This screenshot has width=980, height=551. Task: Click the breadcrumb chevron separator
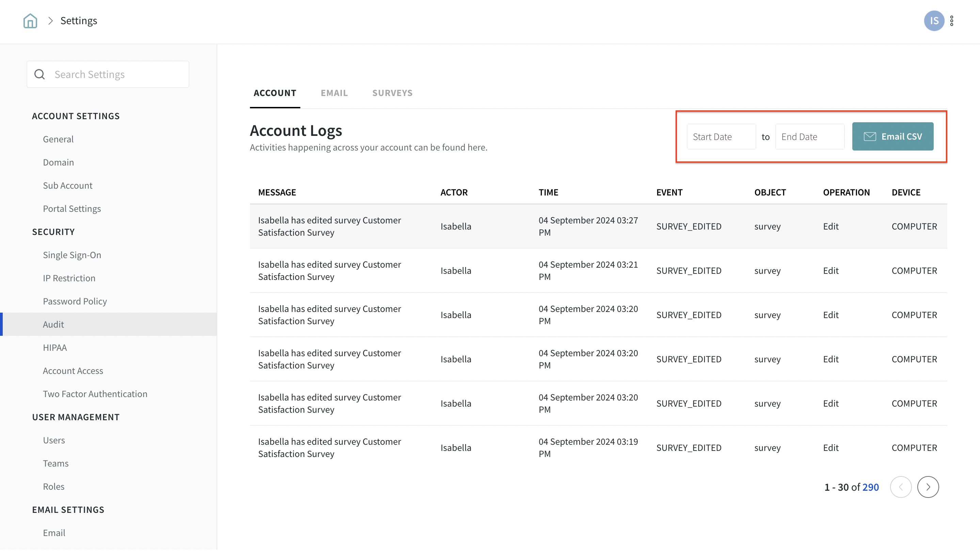[x=50, y=20]
